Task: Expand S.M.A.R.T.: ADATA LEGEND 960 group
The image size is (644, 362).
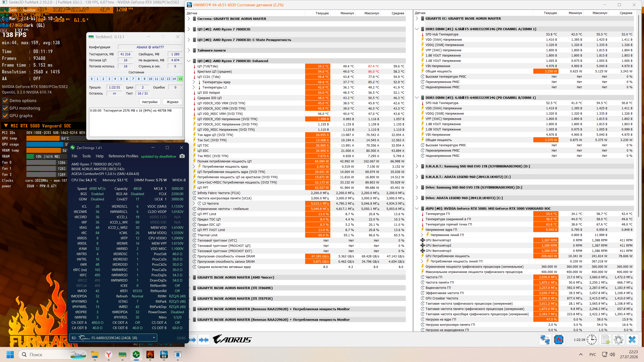Action: (x=417, y=177)
